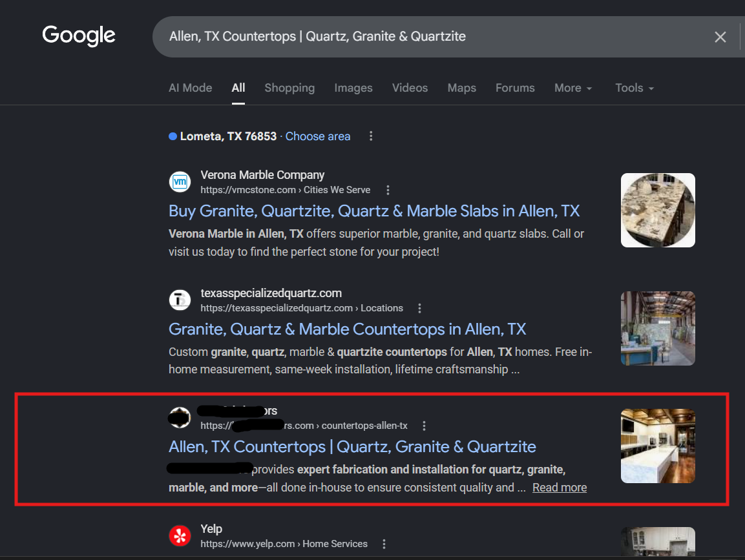Click favicon of the countertops-allen-tx result
Image resolution: width=745 pixels, height=560 pixels.
tap(180, 417)
